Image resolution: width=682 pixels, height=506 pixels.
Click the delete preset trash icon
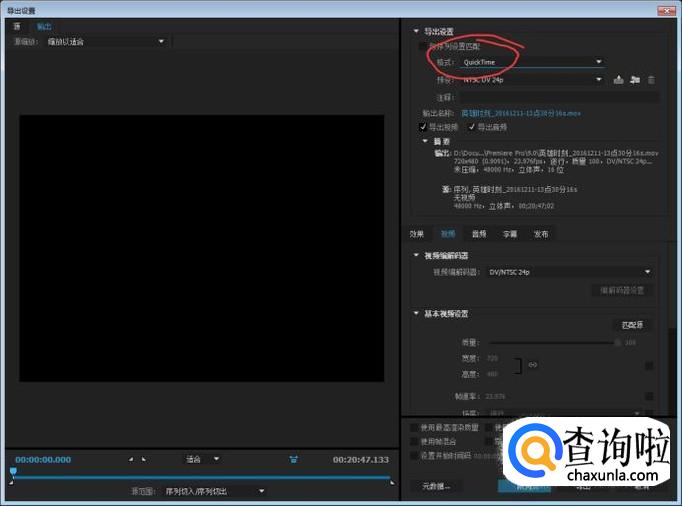point(651,80)
